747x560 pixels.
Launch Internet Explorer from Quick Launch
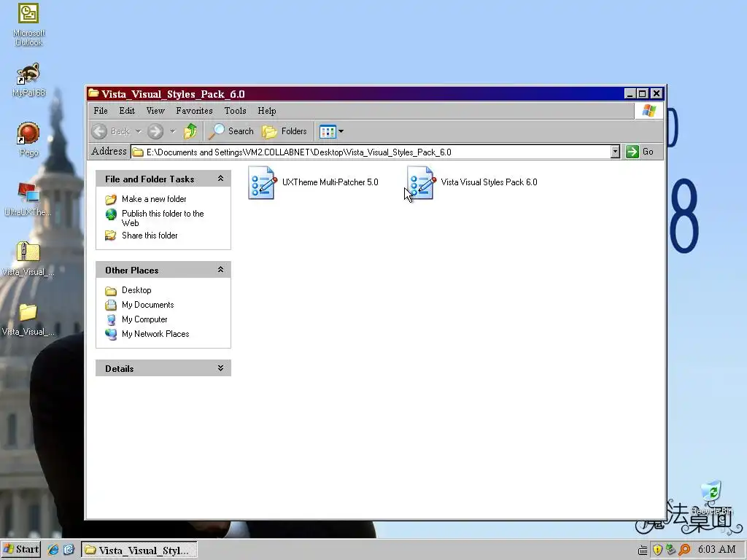click(53, 550)
